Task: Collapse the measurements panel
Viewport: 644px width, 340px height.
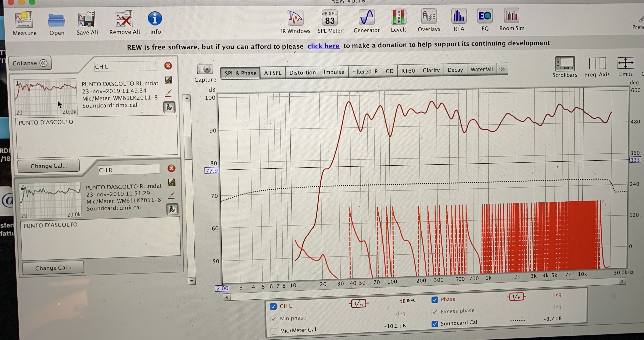Action: pyautogui.click(x=30, y=63)
